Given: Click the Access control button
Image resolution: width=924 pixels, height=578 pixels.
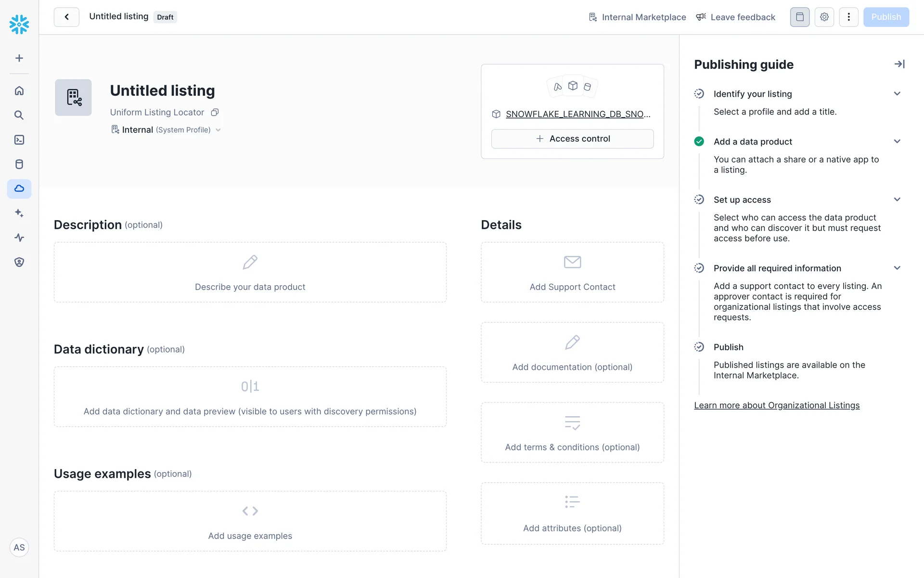Looking at the screenshot, I should coord(572,139).
